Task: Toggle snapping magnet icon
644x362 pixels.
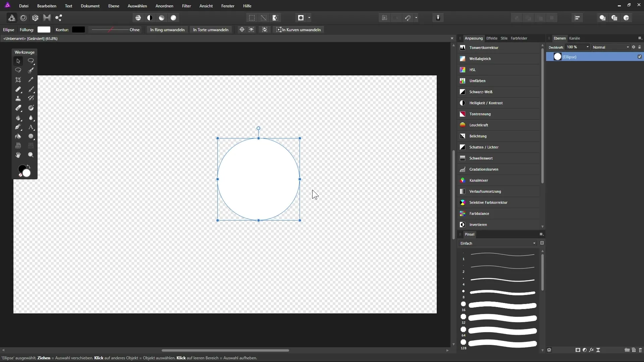Action: point(408,18)
